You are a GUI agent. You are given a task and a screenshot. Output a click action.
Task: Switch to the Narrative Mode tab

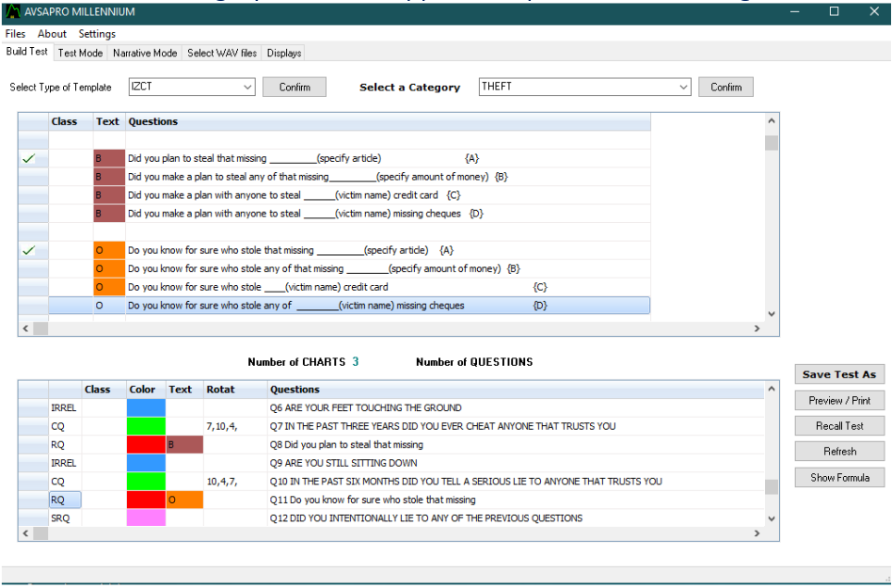(145, 54)
